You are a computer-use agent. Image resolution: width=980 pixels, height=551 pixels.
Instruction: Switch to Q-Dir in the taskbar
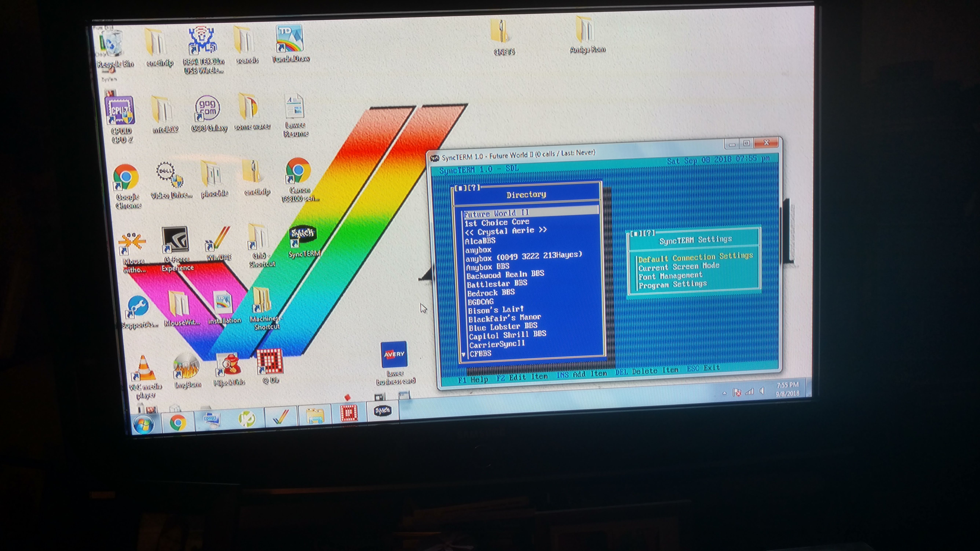pos(348,413)
